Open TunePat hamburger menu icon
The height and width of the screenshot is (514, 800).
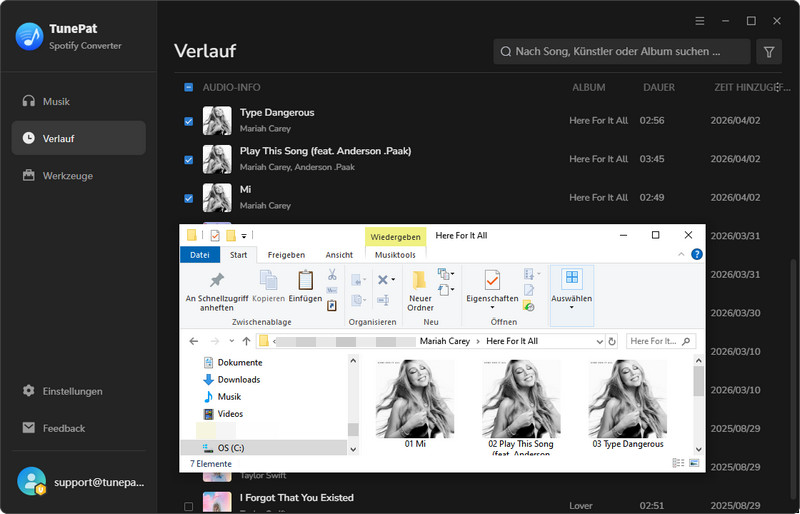[x=699, y=21]
